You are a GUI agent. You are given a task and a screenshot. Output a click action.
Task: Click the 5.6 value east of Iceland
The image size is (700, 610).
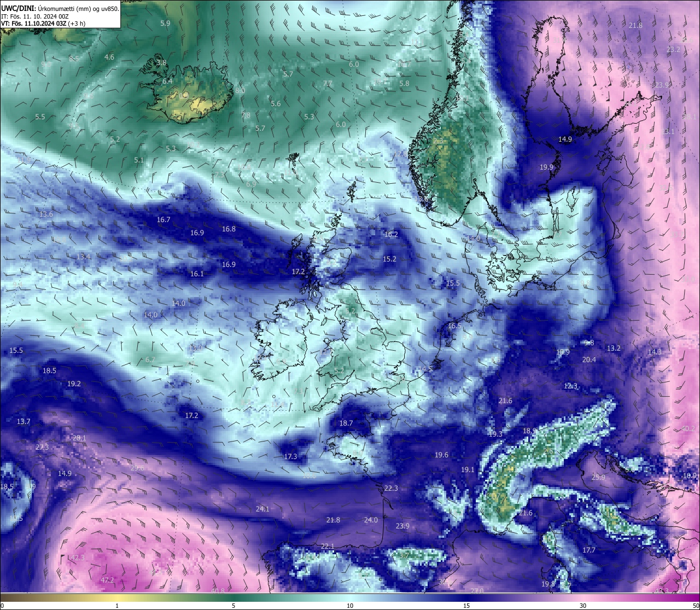276,103
